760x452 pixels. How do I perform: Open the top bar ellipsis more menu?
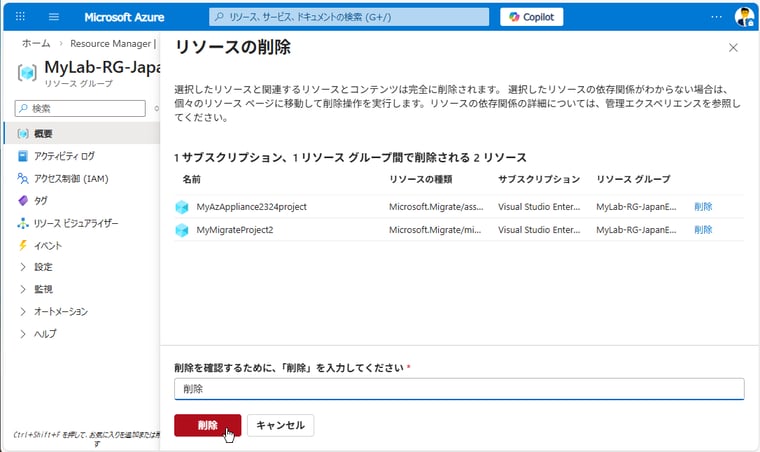point(716,17)
